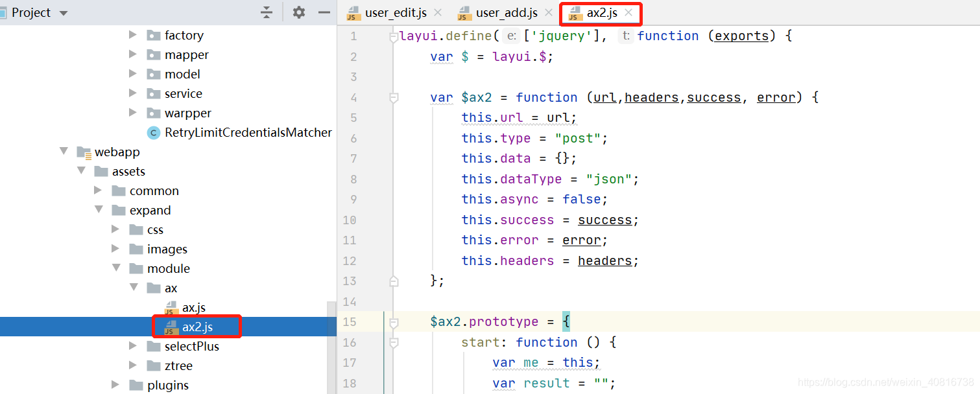Hide the Project tool window

(324, 12)
